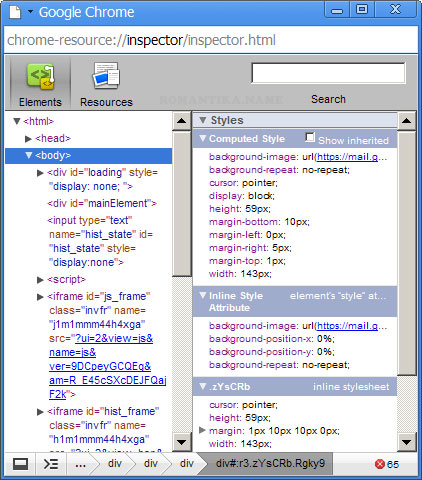This screenshot has width=422, height=480.
Task: Click the display: block property
Action: pos(242,196)
